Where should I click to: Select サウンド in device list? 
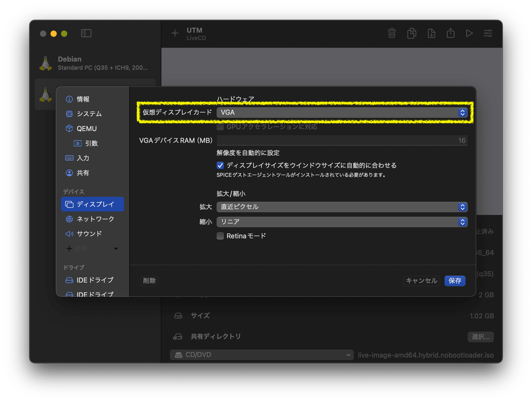coord(93,234)
